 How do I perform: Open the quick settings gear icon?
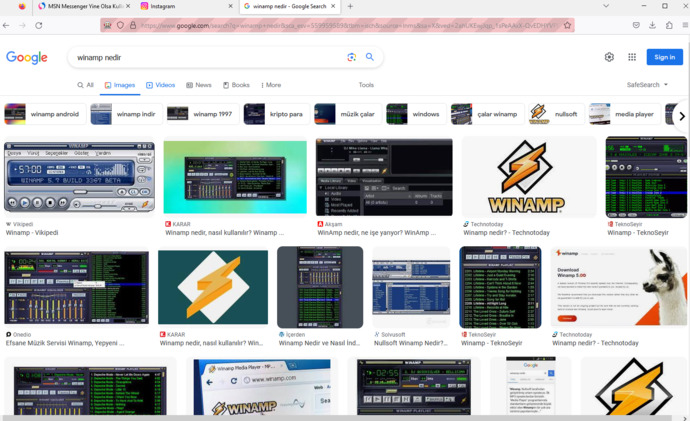609,57
